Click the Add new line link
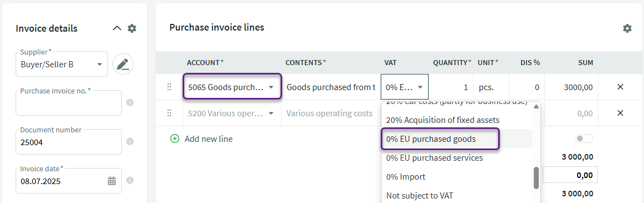 click(208, 139)
